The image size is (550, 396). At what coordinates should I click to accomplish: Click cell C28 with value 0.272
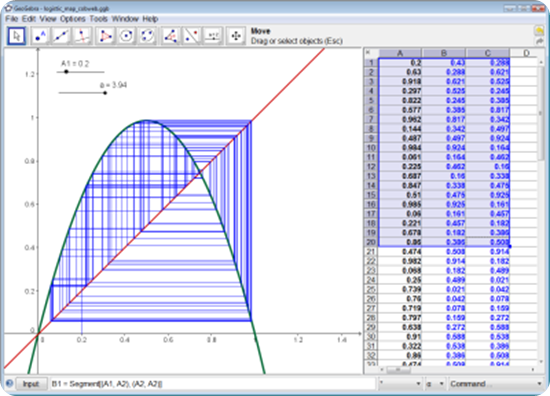[x=488, y=318]
